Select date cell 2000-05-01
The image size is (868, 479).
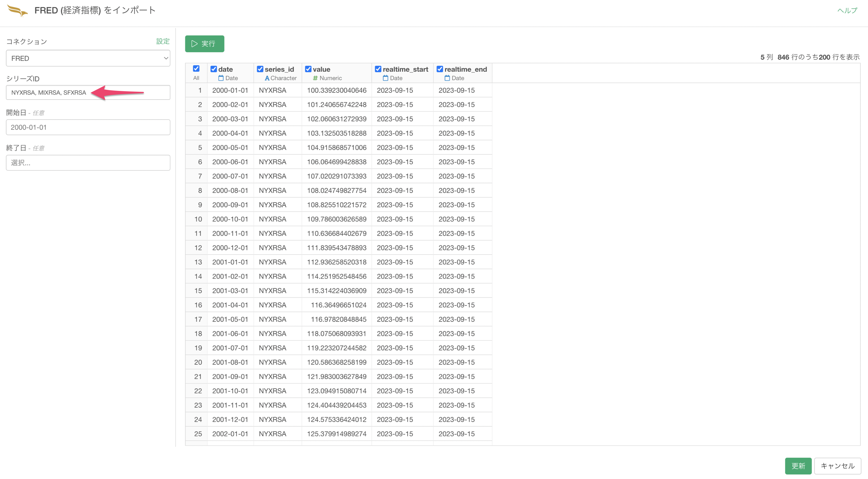pos(230,148)
